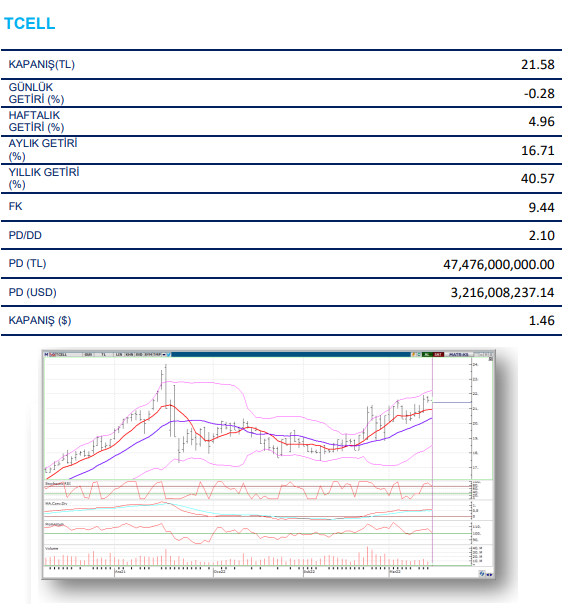Image resolution: width=563 pixels, height=604 pixels.
Task: Click the scroll-right arrow at chart bottom-right
Action: click(491, 575)
